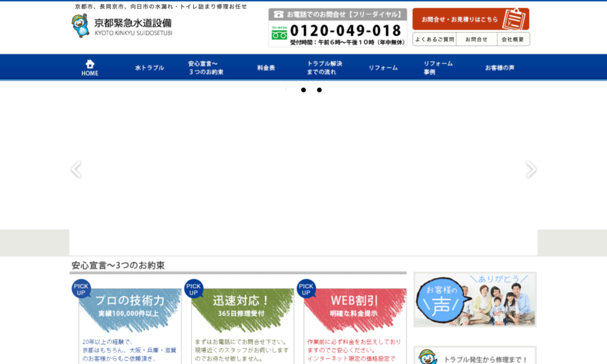Click the penguin mascot logo in header
The width and height of the screenshot is (607, 364).
(81, 25)
